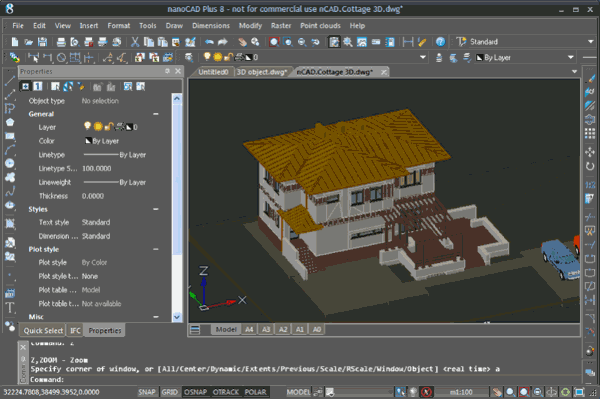This screenshot has width=600, height=399.
Task: Click the By Layer color swatch in Properties
Action: click(x=88, y=141)
